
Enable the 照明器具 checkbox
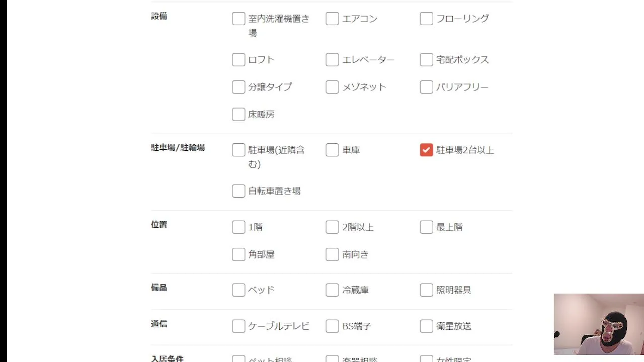(426, 290)
